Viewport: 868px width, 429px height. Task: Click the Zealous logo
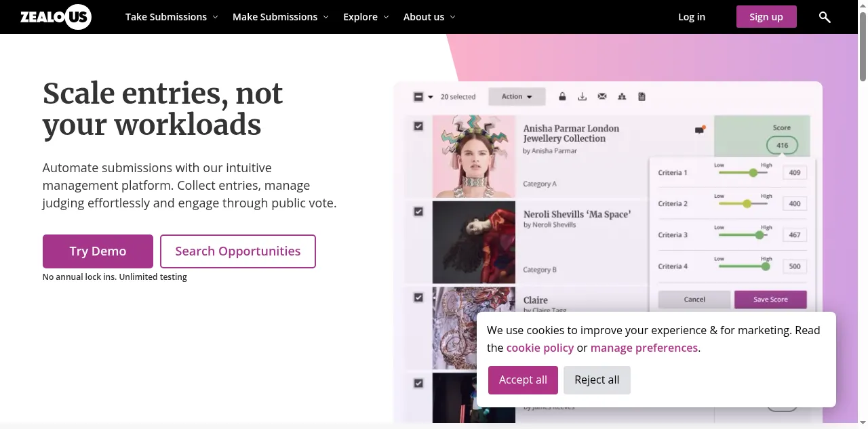coord(56,17)
